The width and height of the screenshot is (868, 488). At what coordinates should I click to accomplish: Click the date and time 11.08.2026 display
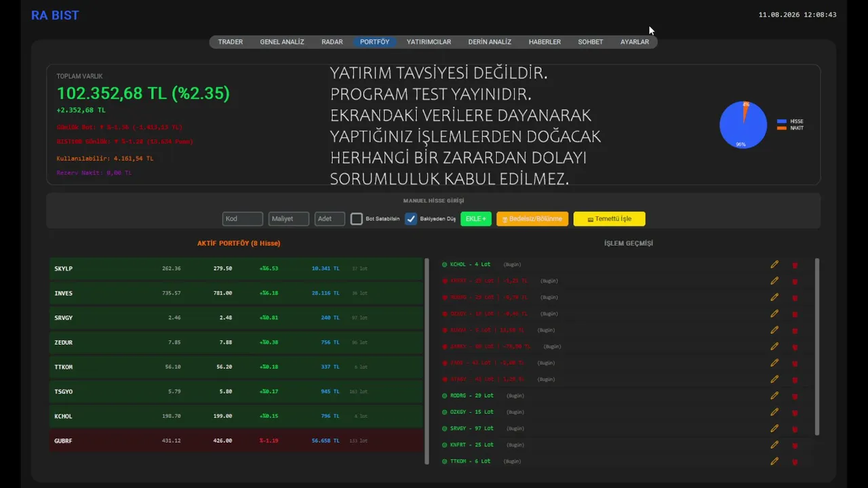(797, 15)
